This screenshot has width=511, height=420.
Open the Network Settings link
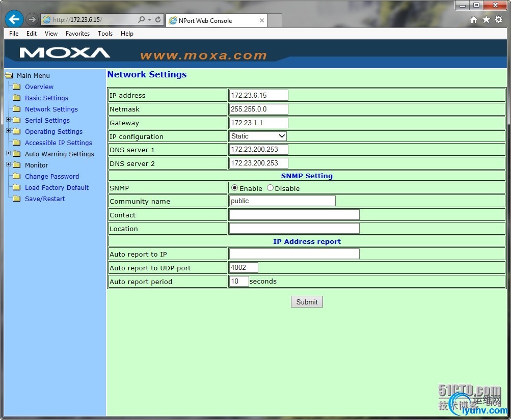coord(51,109)
